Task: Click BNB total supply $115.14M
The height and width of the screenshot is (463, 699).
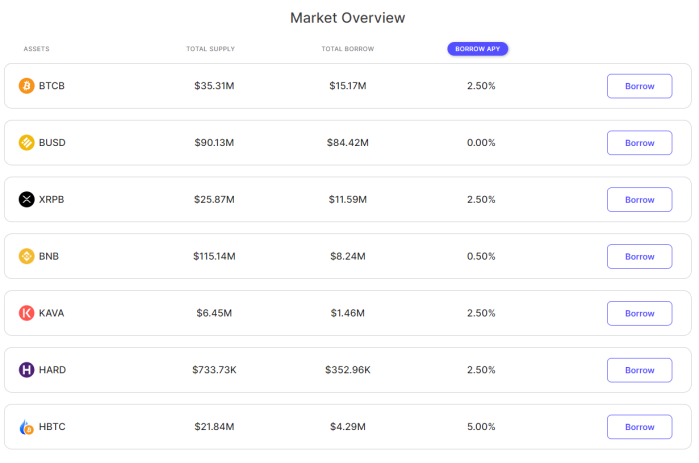Action: (x=214, y=256)
